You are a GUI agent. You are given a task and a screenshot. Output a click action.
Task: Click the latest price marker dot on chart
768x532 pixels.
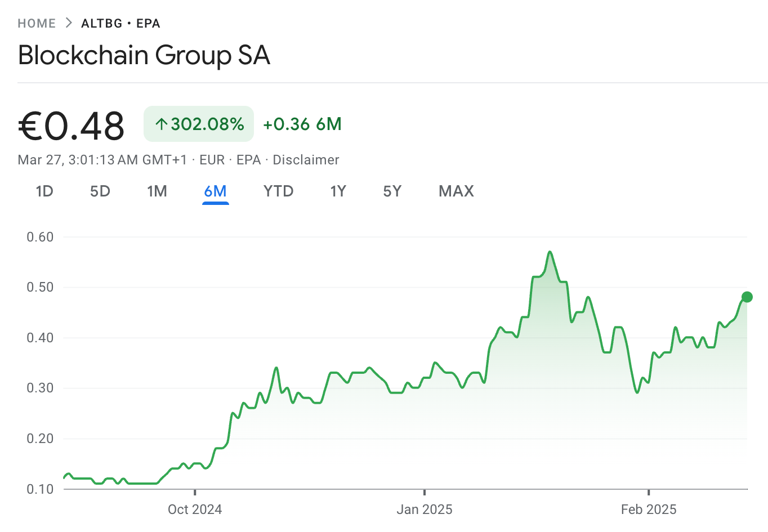point(747,297)
